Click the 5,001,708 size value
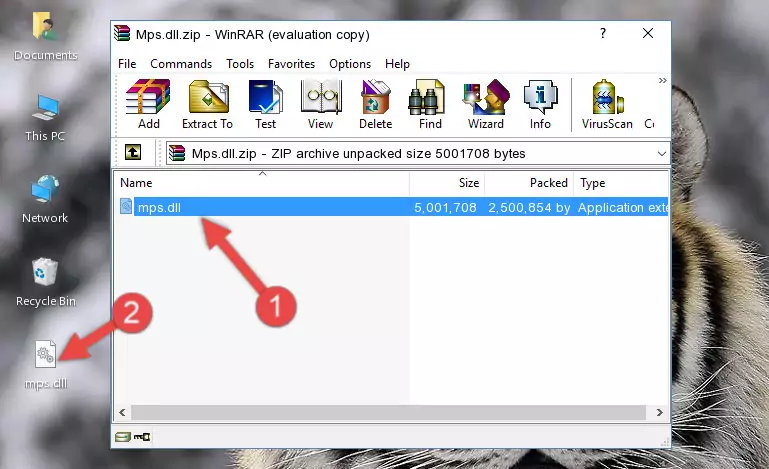Viewport: 769px width, 469px height. coord(445,208)
